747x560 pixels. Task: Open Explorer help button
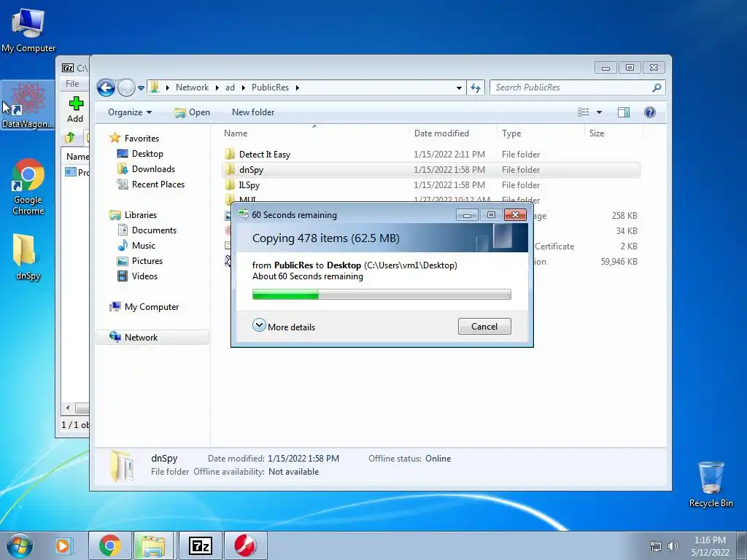pos(649,112)
